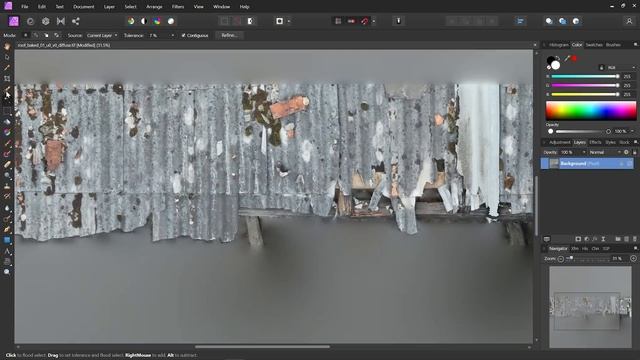Apply Auto Levels

tap(131, 21)
